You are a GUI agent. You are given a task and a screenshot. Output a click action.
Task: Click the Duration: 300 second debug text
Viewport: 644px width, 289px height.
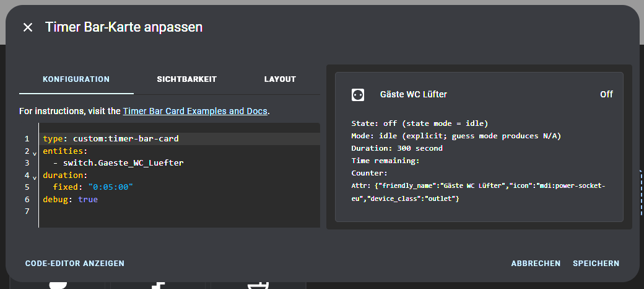[397, 148]
